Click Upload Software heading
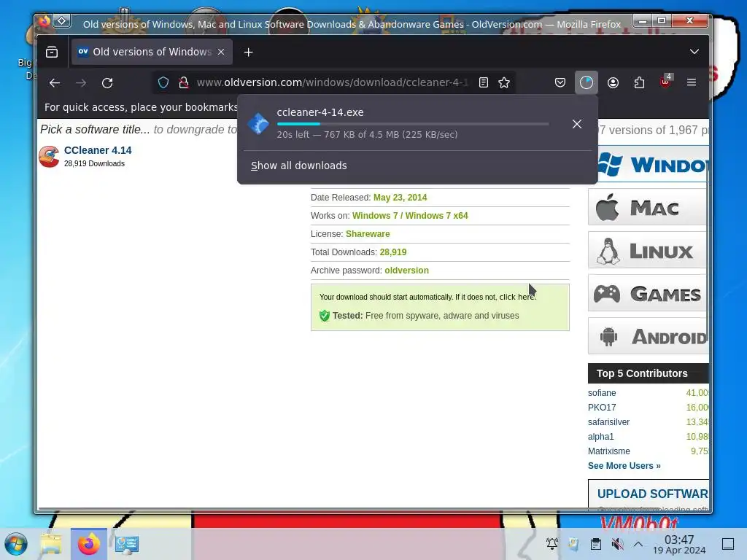Image resolution: width=747 pixels, height=560 pixels. 653,494
